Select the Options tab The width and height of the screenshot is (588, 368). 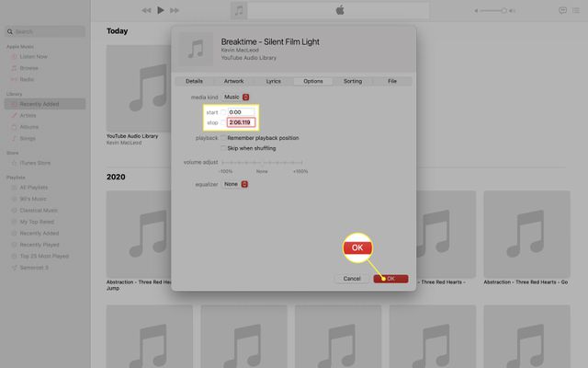[x=313, y=81]
